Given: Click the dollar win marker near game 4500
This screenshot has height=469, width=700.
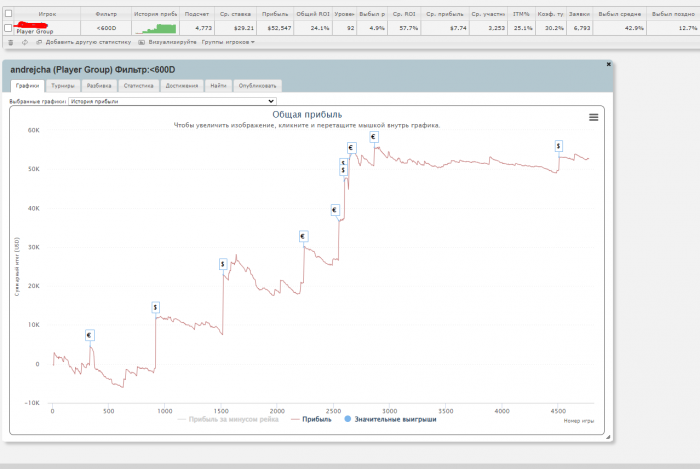Looking at the screenshot, I should tap(558, 146).
